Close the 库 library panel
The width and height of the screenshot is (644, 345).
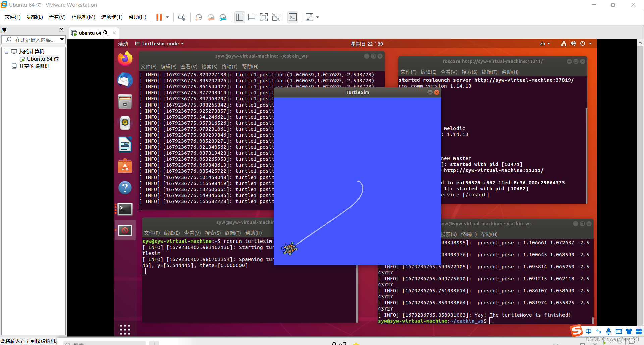(x=61, y=30)
